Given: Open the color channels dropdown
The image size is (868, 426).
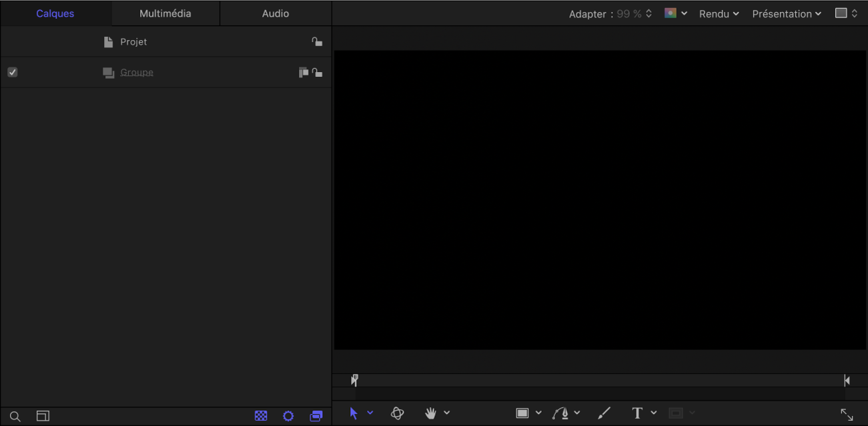Looking at the screenshot, I should (x=676, y=13).
